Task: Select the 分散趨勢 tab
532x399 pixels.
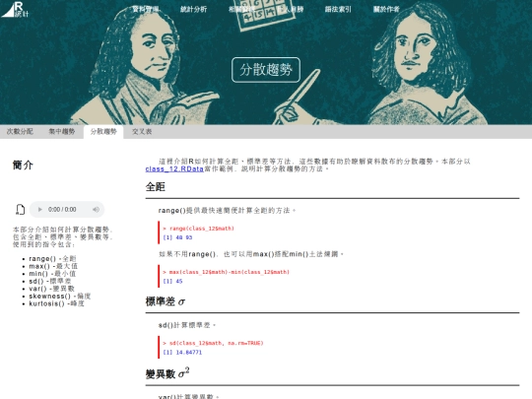Action: tap(103, 132)
